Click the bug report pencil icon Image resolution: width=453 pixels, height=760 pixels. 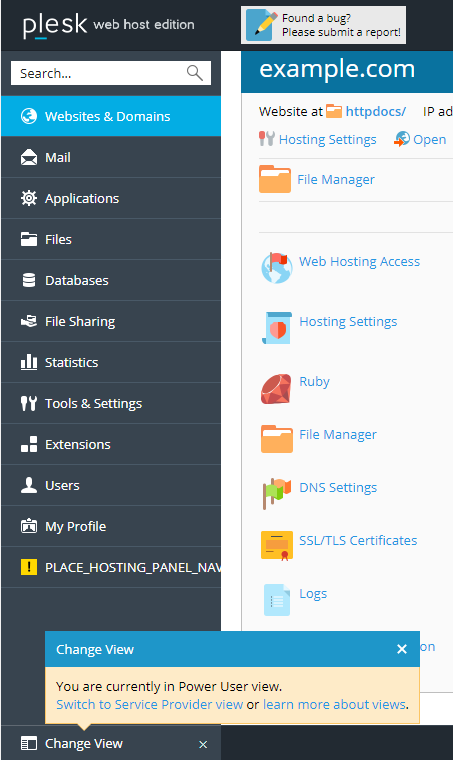coord(262,25)
